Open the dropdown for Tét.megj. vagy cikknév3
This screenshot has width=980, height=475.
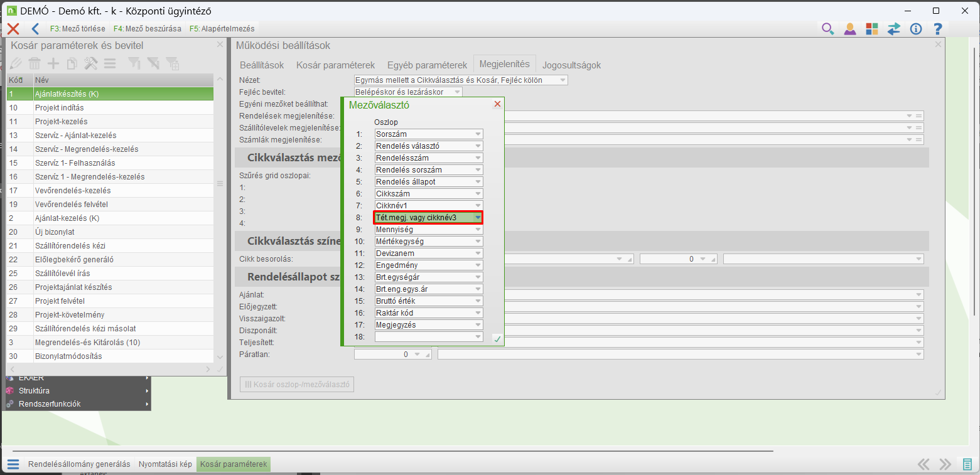[x=478, y=218]
